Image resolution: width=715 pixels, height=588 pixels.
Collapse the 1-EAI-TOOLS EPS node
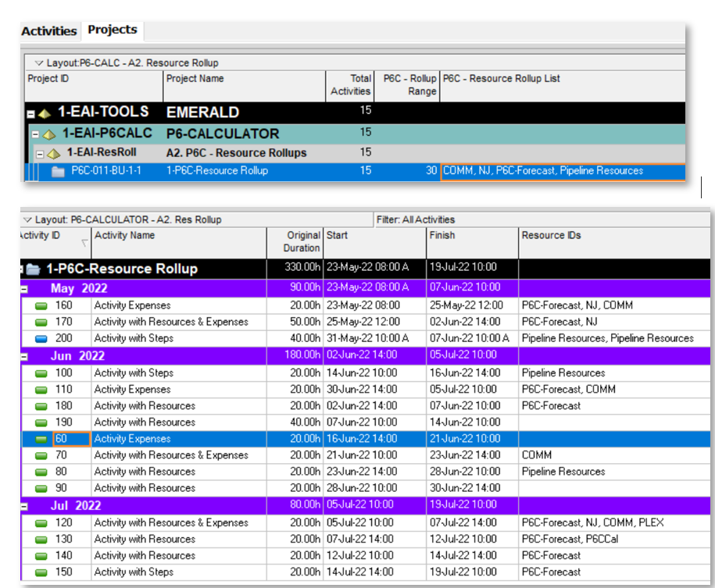(30, 113)
